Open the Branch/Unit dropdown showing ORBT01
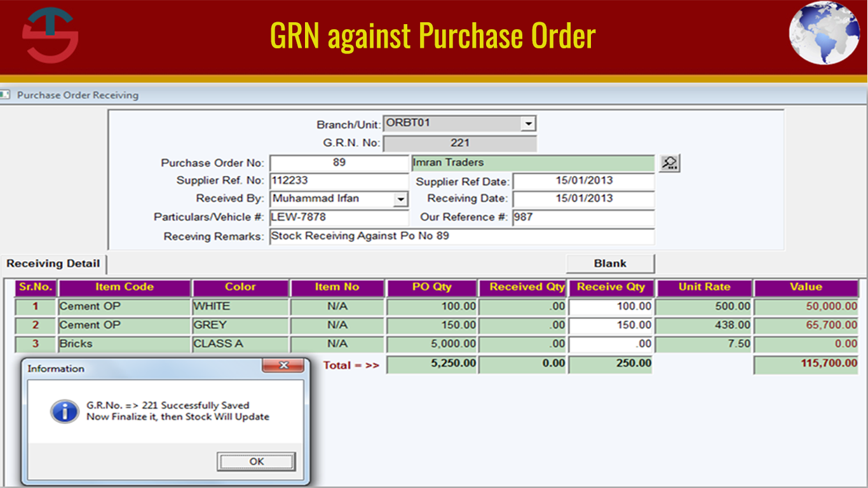 coord(529,123)
